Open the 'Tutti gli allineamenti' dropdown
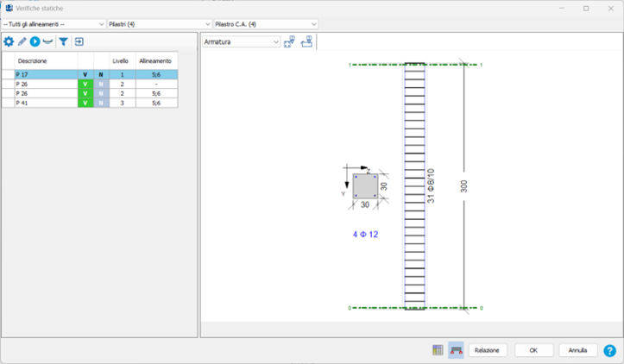 54,24
